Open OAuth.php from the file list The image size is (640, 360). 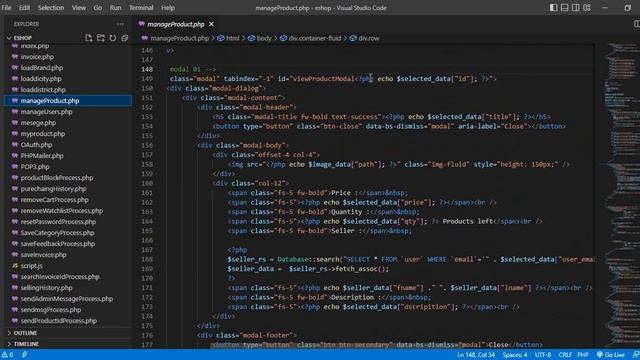pos(36,145)
